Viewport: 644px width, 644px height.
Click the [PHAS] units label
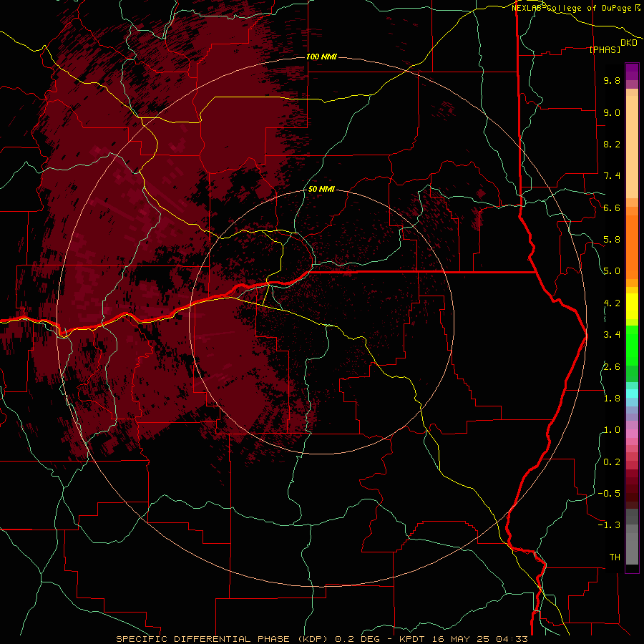click(x=605, y=49)
